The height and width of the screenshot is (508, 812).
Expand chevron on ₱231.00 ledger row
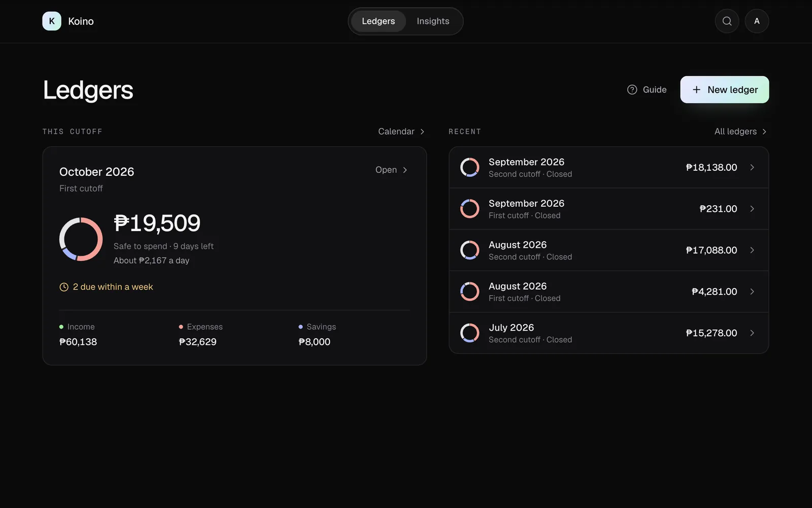(752, 209)
